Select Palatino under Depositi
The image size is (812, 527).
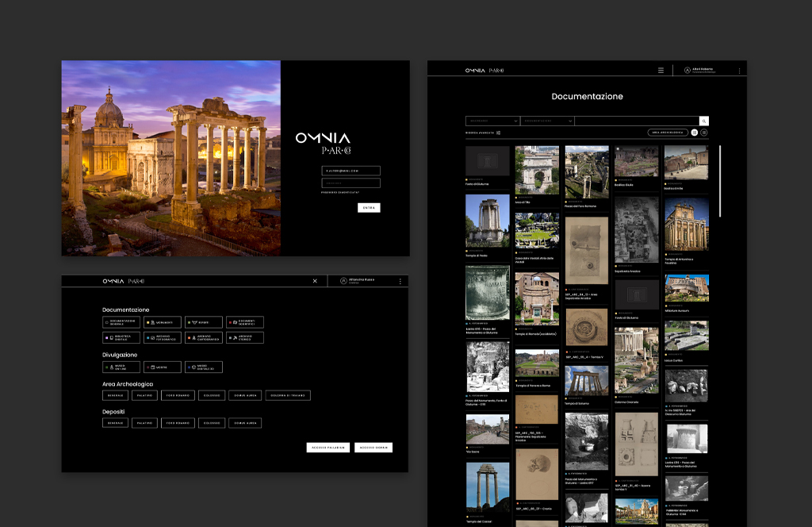[x=144, y=423]
